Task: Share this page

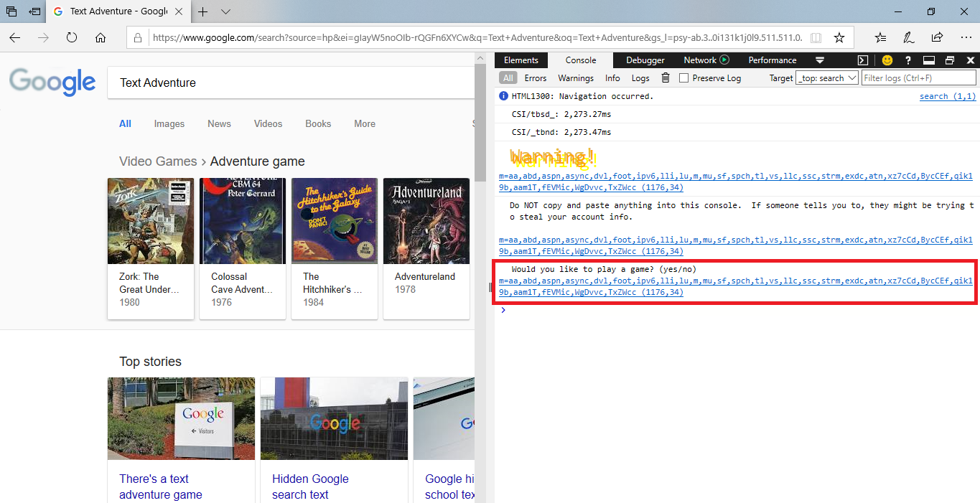Action: 937,38
